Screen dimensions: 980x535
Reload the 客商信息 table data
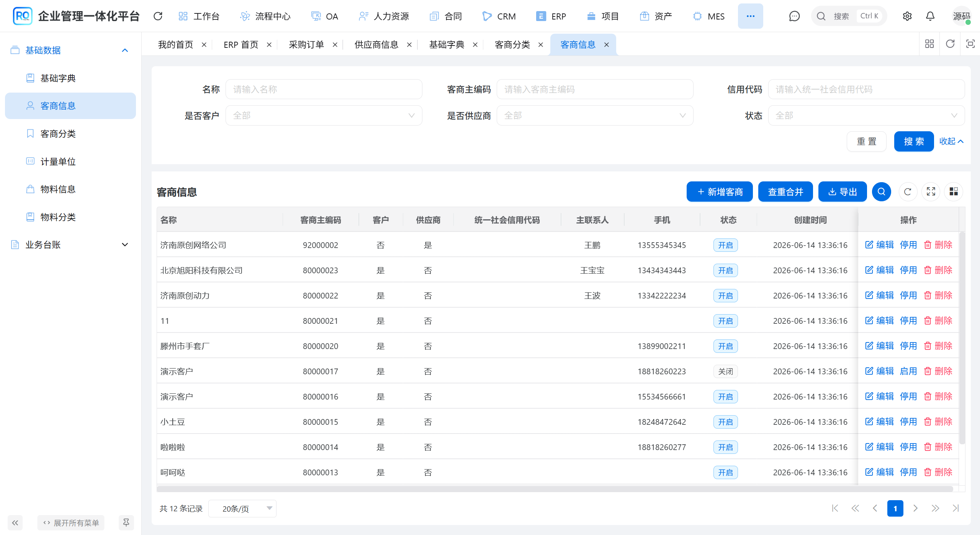(x=907, y=192)
